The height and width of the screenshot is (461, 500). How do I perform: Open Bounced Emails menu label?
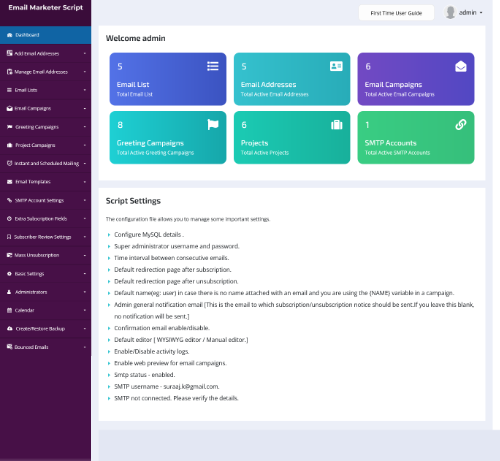31,347
